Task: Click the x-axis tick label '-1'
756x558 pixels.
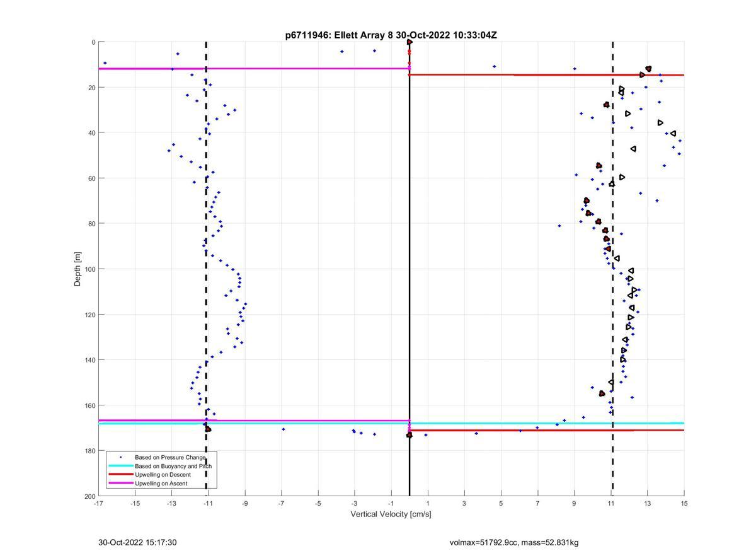Action: 391,504
